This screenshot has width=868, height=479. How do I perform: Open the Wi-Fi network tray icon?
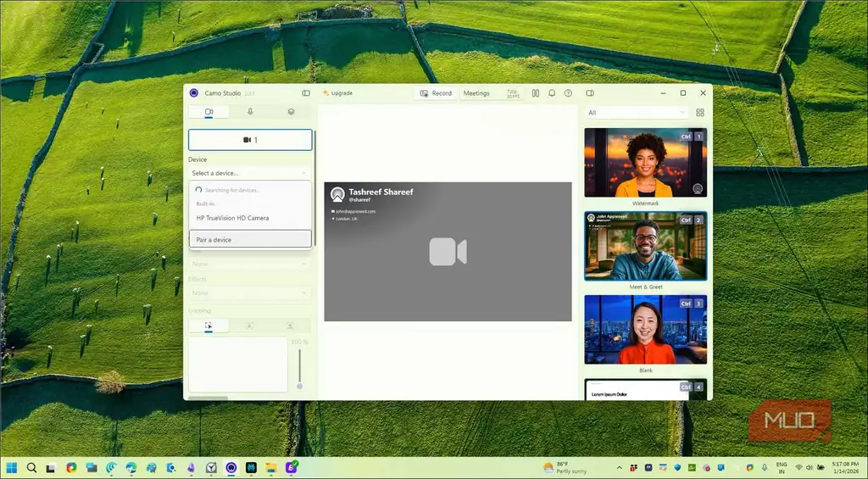pos(798,468)
